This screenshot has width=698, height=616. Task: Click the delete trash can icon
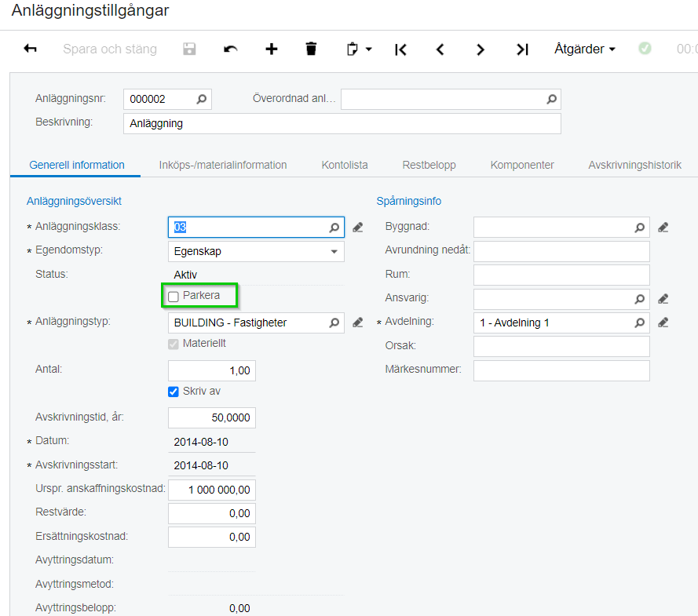coord(311,49)
